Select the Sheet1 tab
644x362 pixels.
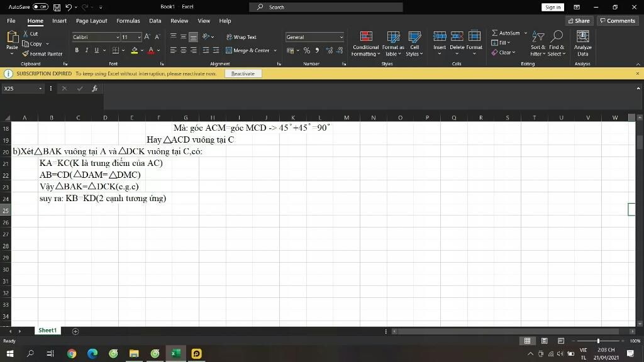(48, 331)
